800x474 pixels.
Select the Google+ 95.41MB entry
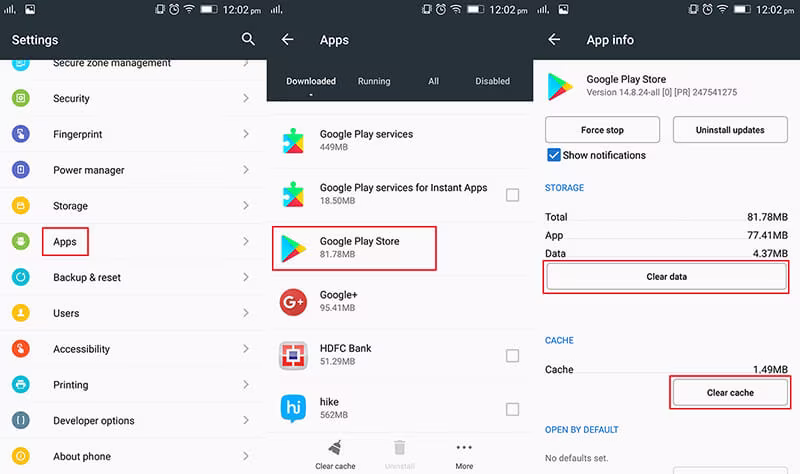click(x=400, y=302)
